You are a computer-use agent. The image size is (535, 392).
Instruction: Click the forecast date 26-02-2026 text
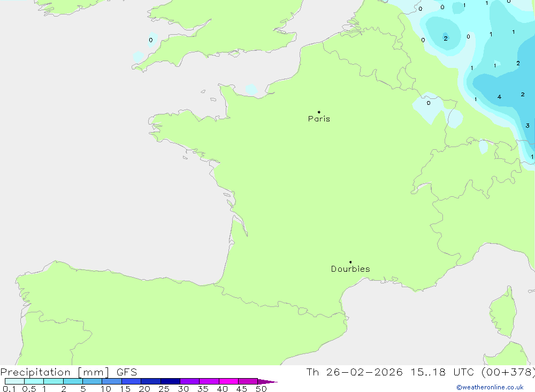[364, 372]
